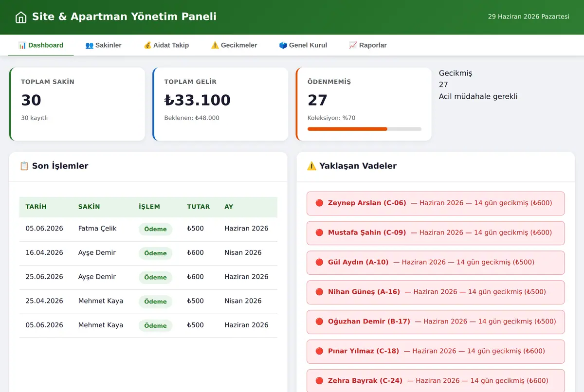The image size is (584, 392).
Task: Click the Ödenmemiş collection progress bar
Action: point(365,129)
